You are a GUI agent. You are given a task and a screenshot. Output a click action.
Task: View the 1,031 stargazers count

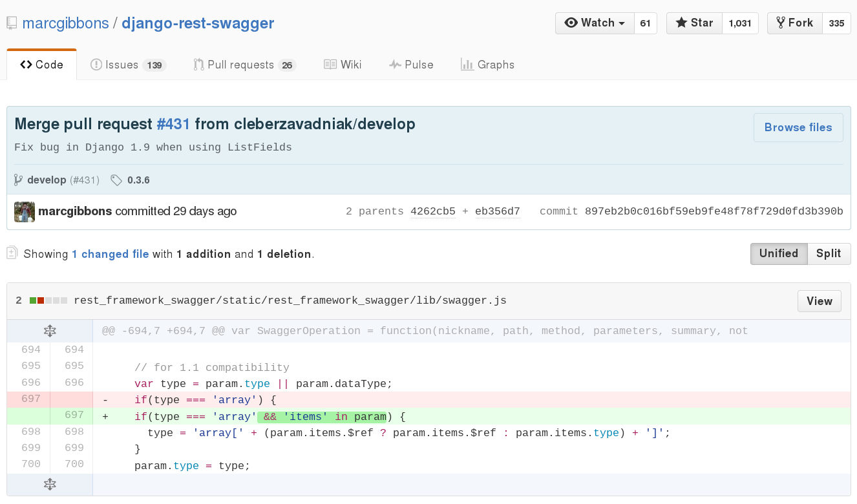click(x=740, y=23)
